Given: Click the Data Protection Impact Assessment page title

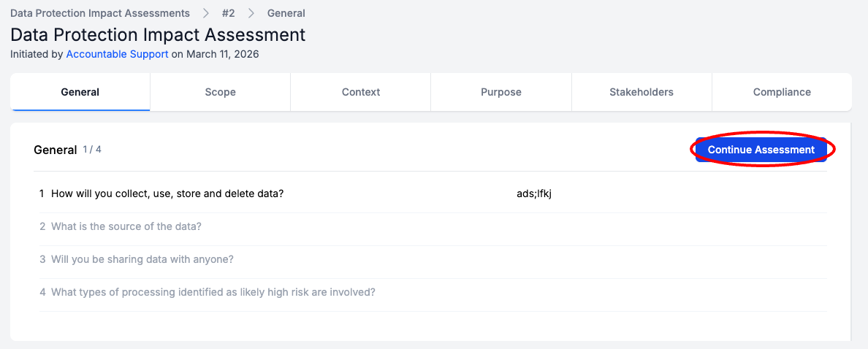Looking at the screenshot, I should point(158,34).
